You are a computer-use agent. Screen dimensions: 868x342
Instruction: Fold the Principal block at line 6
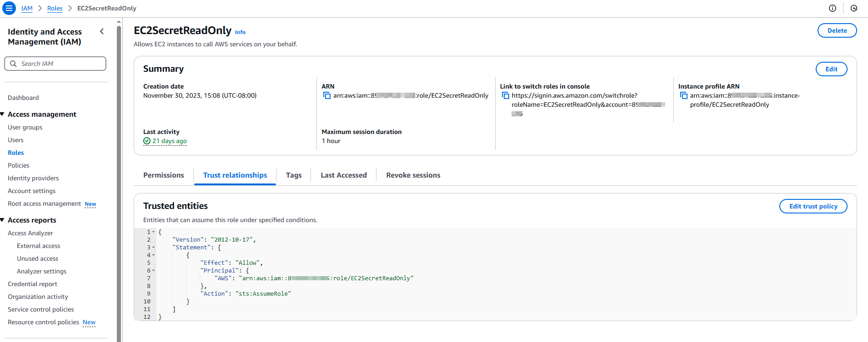pos(153,271)
